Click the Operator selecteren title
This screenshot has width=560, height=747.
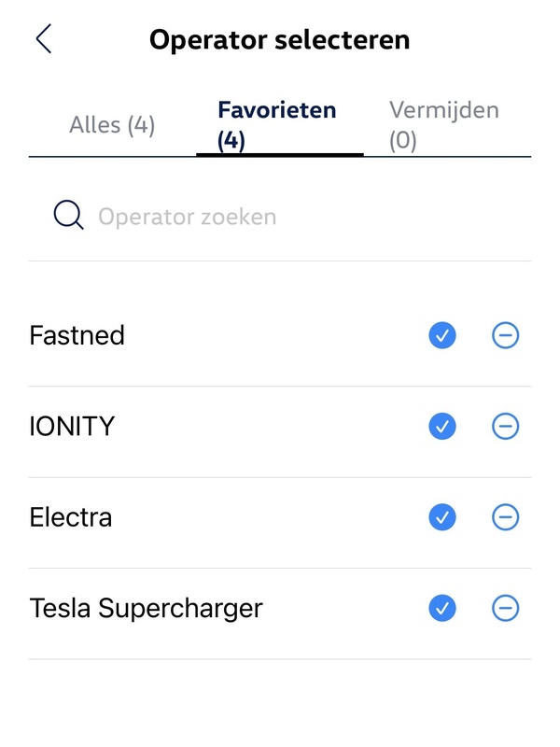coord(280,39)
